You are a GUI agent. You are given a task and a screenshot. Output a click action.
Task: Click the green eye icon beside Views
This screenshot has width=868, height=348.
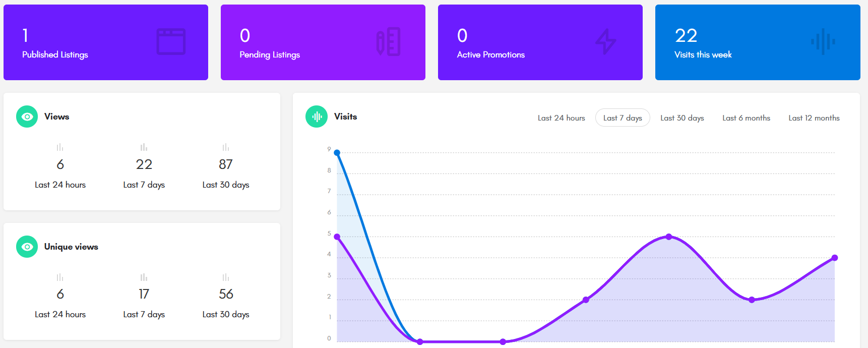coord(27,117)
